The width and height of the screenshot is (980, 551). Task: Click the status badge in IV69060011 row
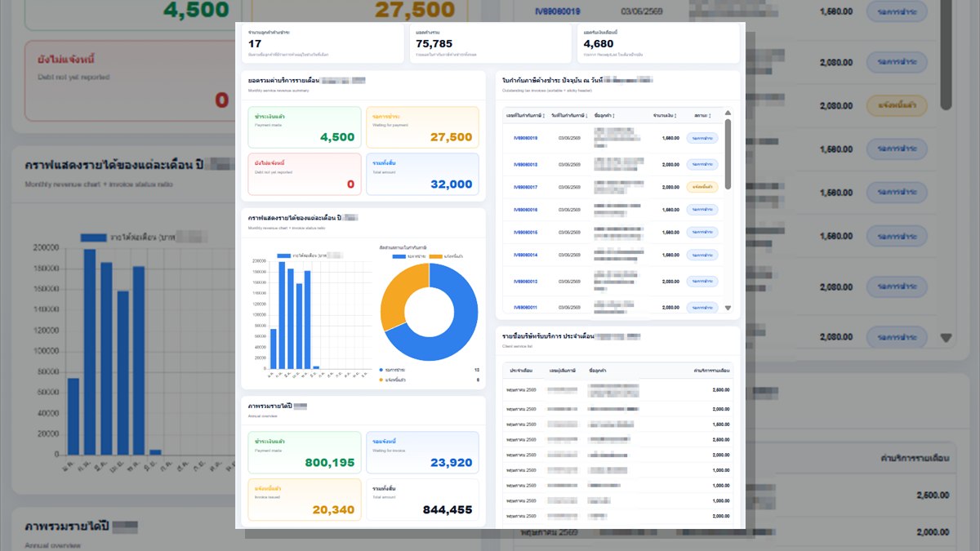coord(702,308)
